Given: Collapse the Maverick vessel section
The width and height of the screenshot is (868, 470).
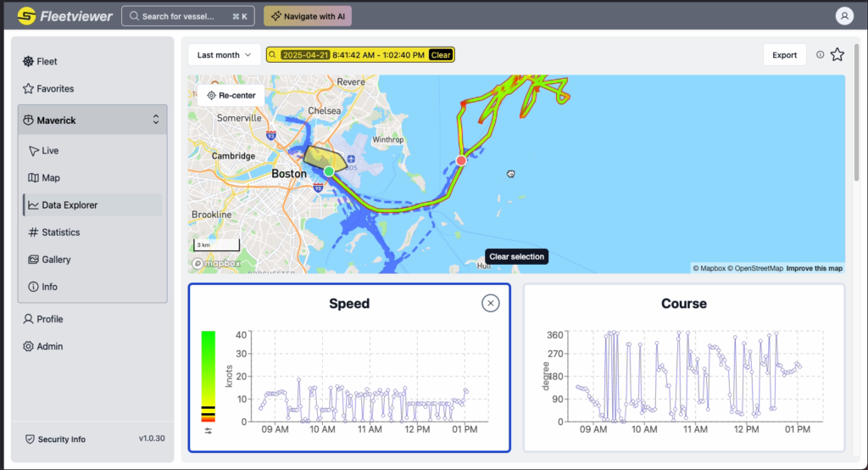Looking at the screenshot, I should pos(156,120).
